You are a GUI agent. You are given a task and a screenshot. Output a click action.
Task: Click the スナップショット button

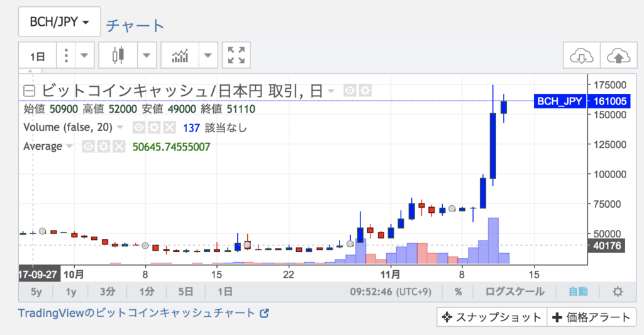(491, 317)
